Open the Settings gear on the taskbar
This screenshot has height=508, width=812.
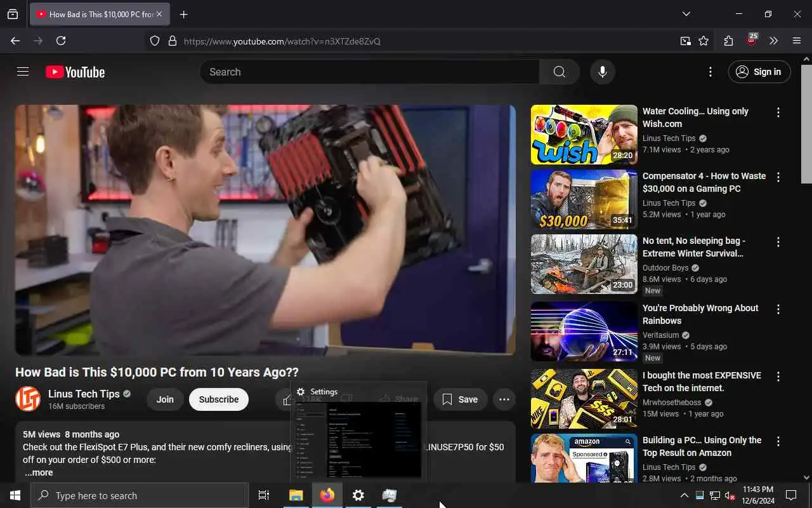tap(358, 495)
